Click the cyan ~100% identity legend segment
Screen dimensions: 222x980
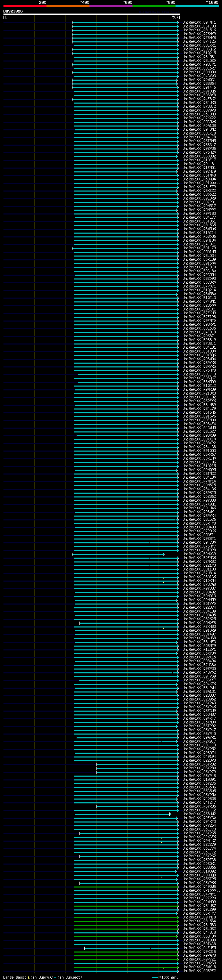pos(197,6)
